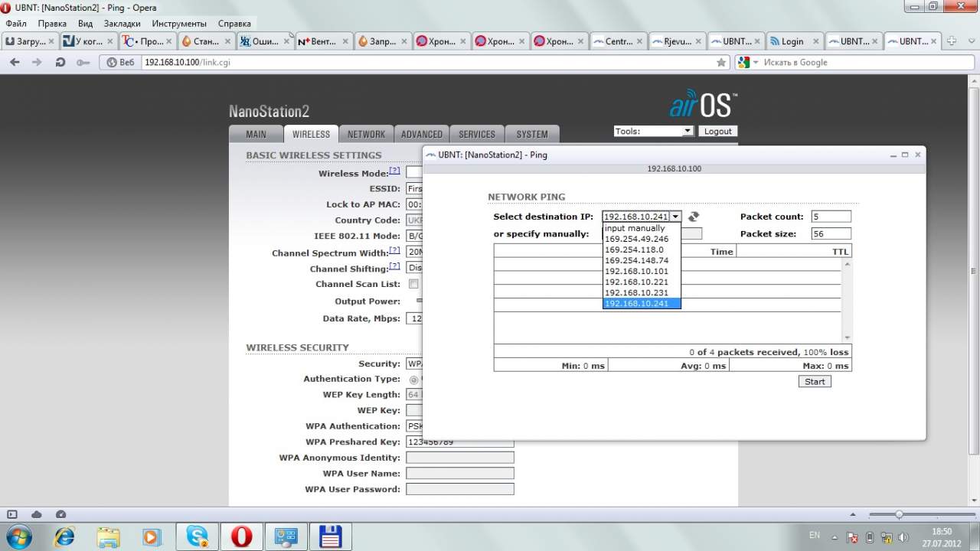
Task: Open Skype from the taskbar
Action: tap(198, 536)
